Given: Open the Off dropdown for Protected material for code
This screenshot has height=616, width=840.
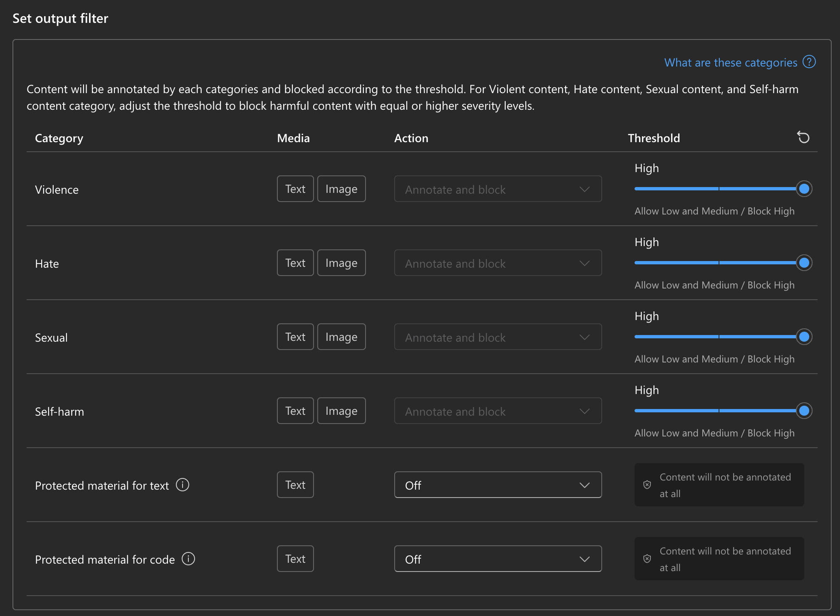Looking at the screenshot, I should (x=497, y=559).
